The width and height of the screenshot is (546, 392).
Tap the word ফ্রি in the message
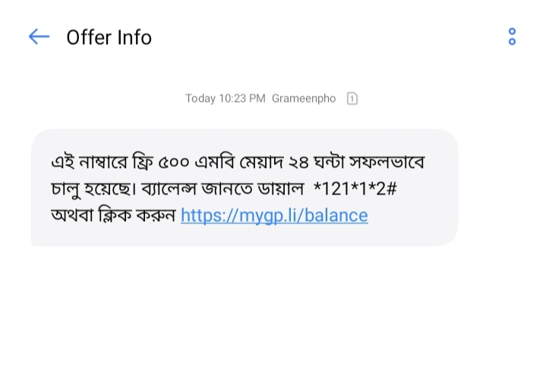point(143,162)
